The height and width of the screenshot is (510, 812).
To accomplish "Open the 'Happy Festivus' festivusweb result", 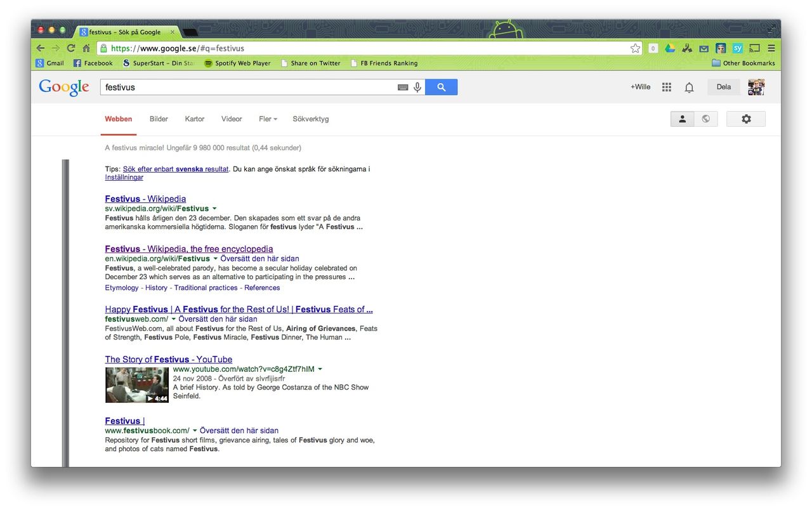I will (x=239, y=310).
